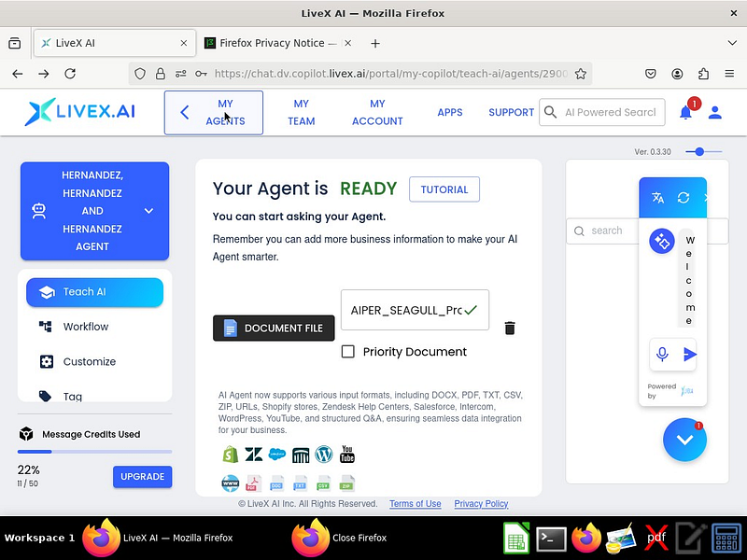
Task: Choose the PDF file type icon
Action: pyautogui.click(x=253, y=483)
